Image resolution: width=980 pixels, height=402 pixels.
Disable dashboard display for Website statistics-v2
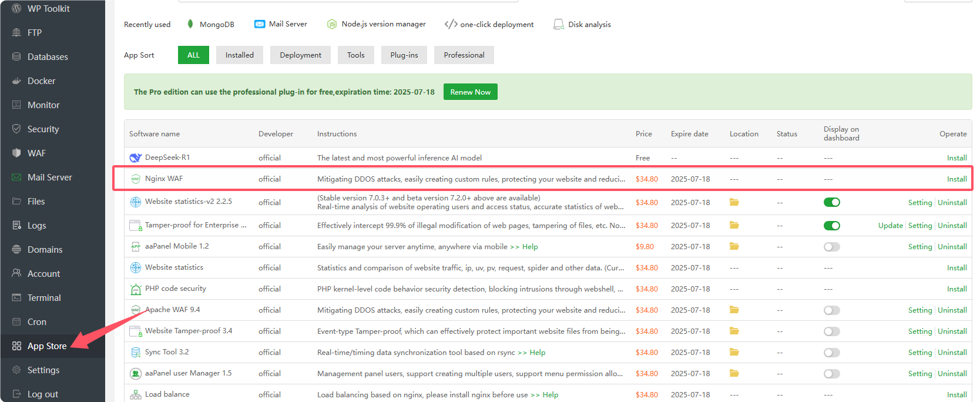pos(831,202)
